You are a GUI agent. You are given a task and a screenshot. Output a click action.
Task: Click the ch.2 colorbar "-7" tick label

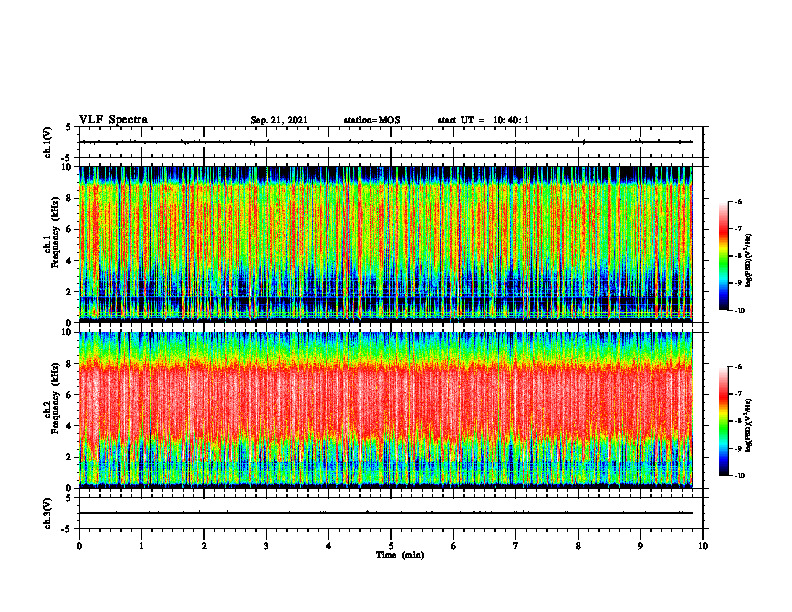click(x=738, y=394)
